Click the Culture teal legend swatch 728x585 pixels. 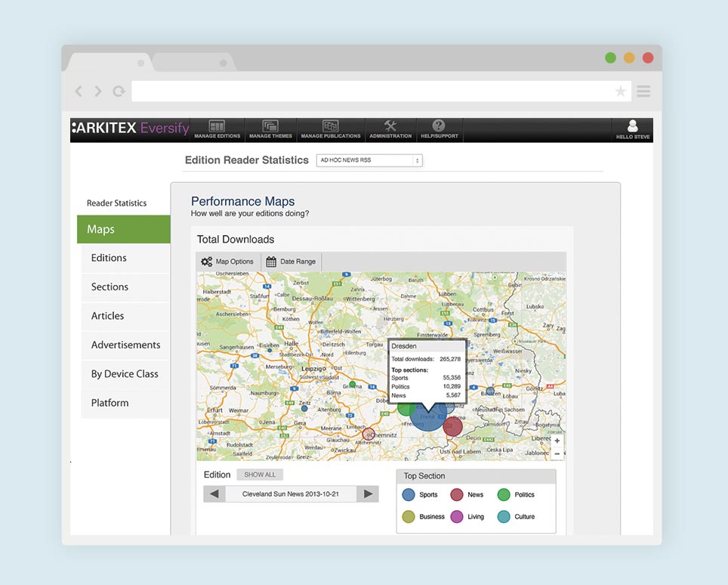pos(504,516)
